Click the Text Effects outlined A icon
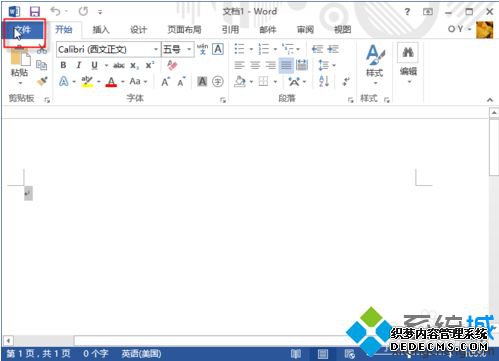This screenshot has height=361, width=499. pos(64,81)
